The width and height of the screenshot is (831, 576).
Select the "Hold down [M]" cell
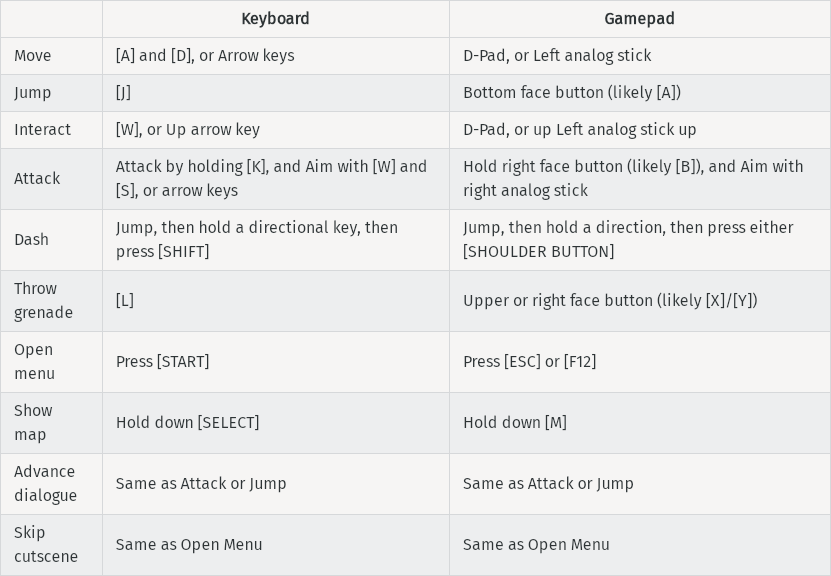coord(515,423)
